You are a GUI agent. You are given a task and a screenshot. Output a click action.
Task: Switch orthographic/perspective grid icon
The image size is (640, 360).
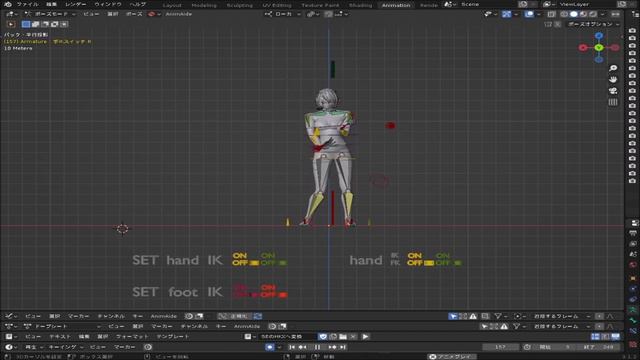(613, 102)
